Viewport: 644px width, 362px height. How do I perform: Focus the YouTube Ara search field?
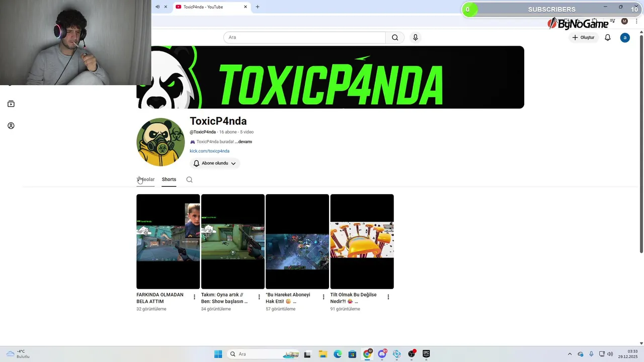(x=304, y=37)
